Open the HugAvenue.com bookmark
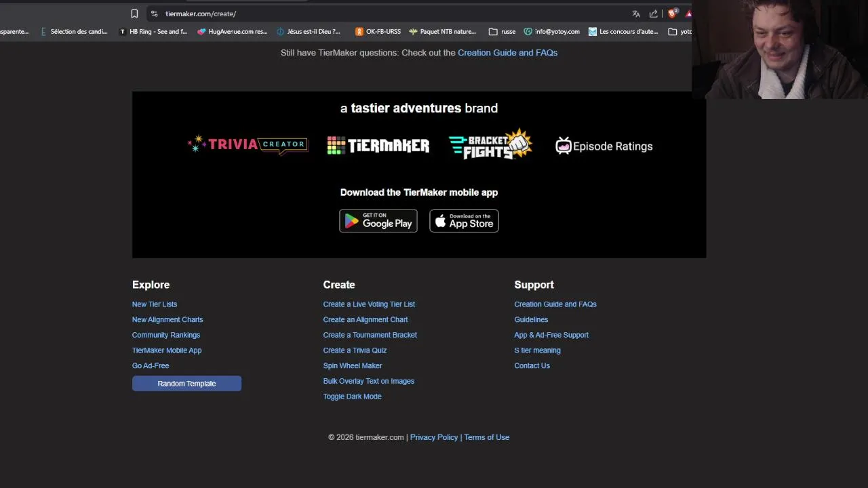 233,32
